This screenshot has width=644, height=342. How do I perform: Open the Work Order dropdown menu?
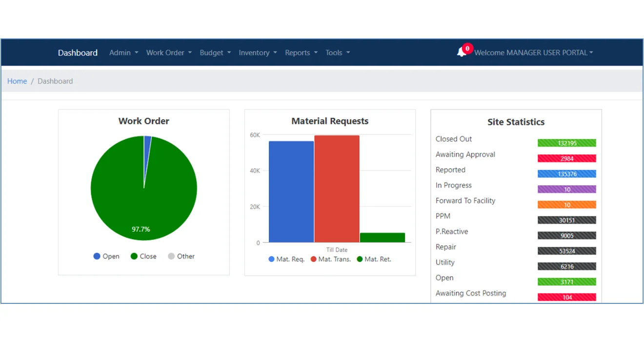click(169, 53)
